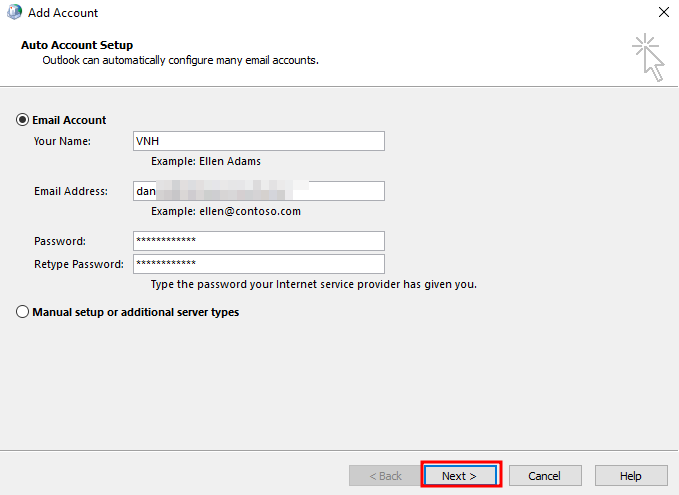
Task: Cancel the account setup
Action: 544,475
